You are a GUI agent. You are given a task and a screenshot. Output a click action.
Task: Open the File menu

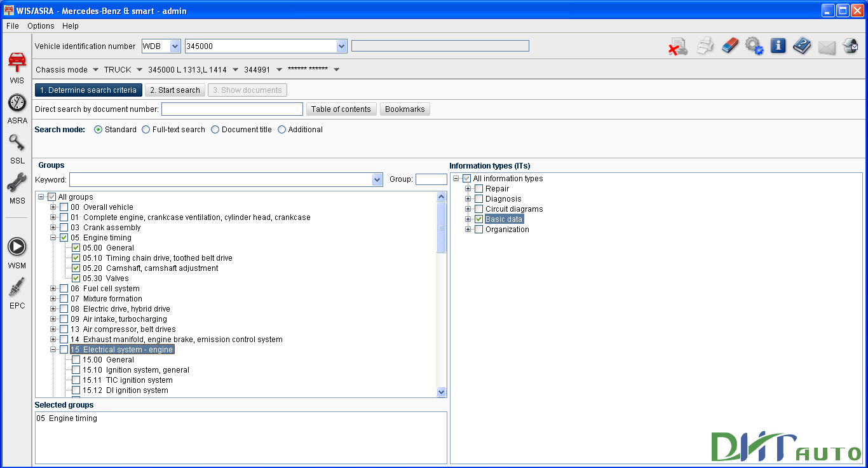13,26
